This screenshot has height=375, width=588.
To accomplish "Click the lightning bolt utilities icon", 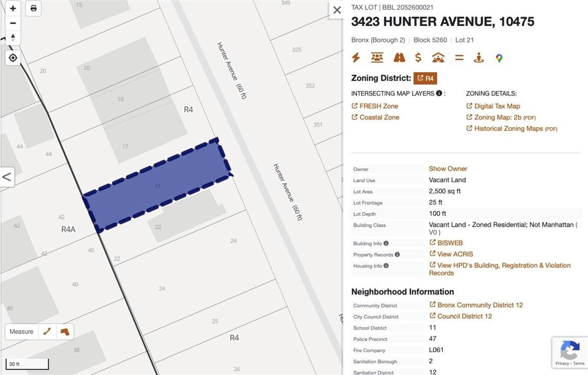I will [355, 57].
